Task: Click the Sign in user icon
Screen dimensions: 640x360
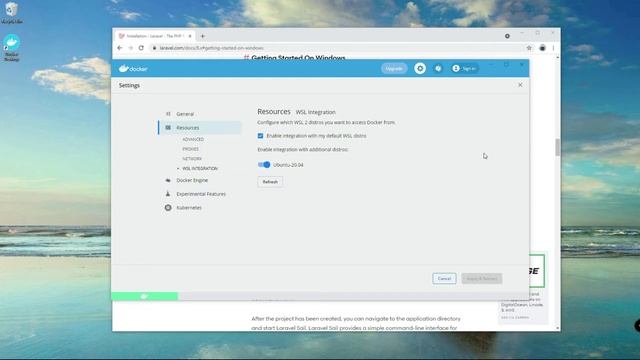Action: coord(456,69)
